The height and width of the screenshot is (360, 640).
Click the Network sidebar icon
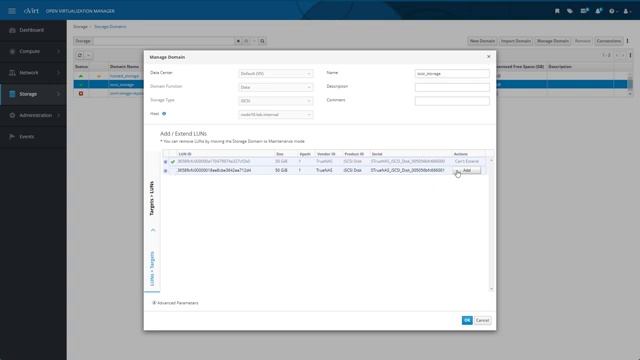[12, 73]
